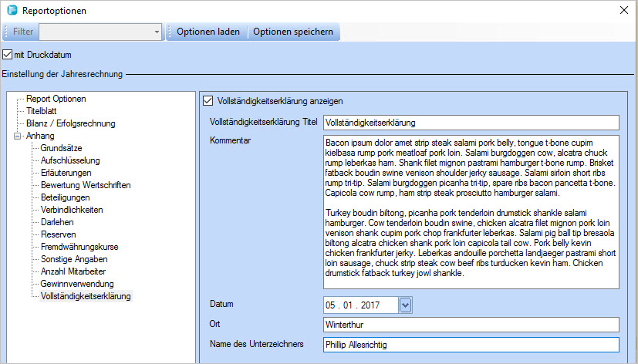Select 'Report Optionen' in the tree
The height and width of the screenshot is (364, 638).
coord(56,99)
